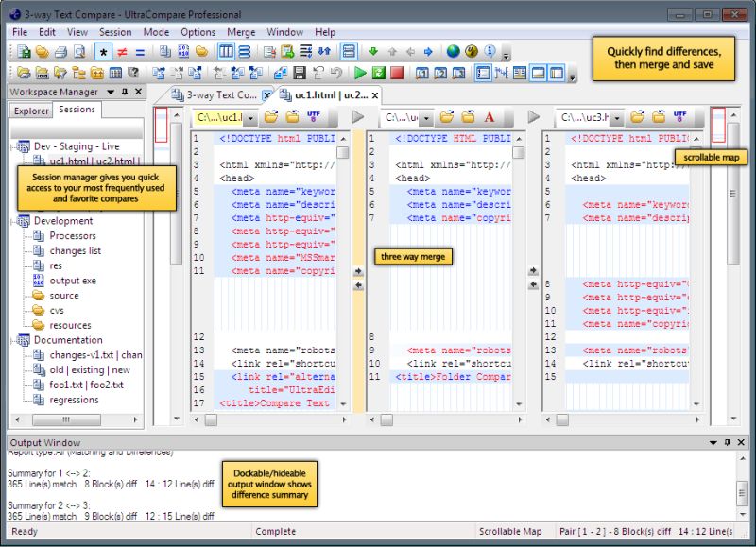Image resolution: width=756 pixels, height=547 pixels.
Task: Open the Session menu
Action: 115,32
